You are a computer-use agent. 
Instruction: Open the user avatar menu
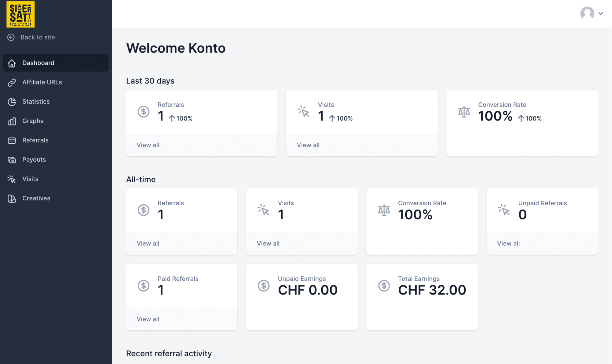pyautogui.click(x=587, y=13)
